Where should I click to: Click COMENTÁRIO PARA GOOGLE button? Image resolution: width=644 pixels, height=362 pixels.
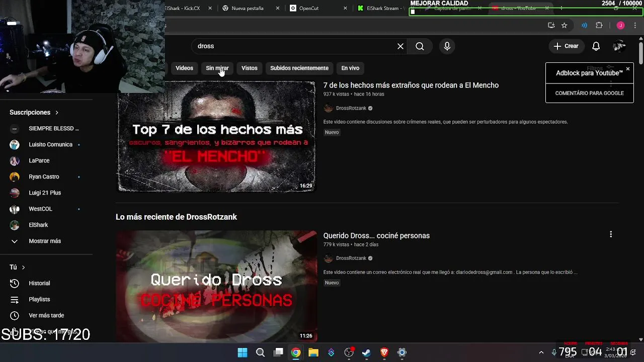[x=589, y=94]
